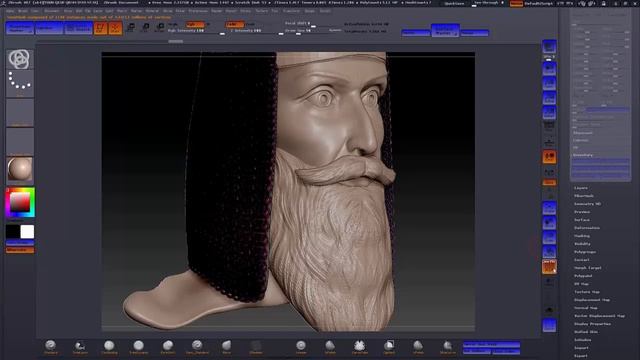
Task: Select the Zoom canvas navigation icon
Action: tap(549, 83)
